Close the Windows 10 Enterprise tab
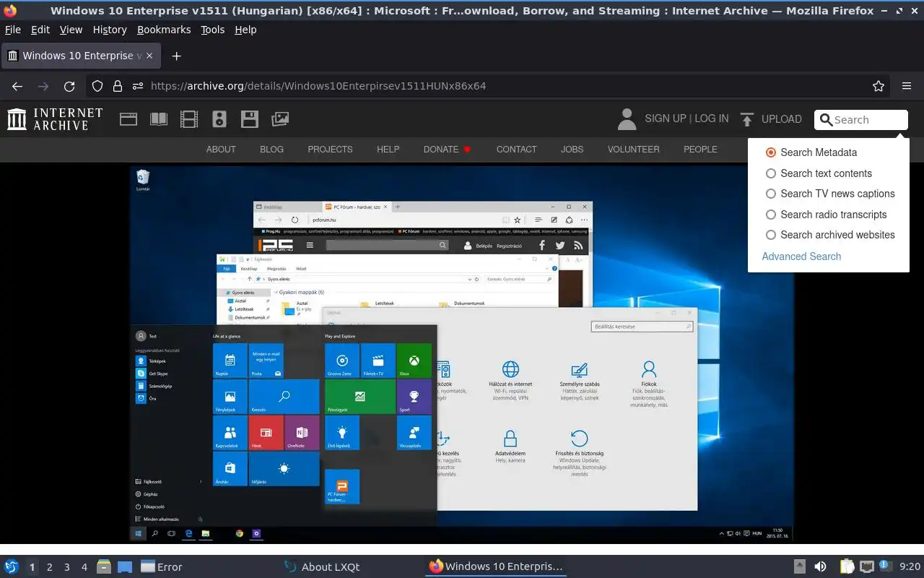The image size is (924, 578). click(x=149, y=56)
